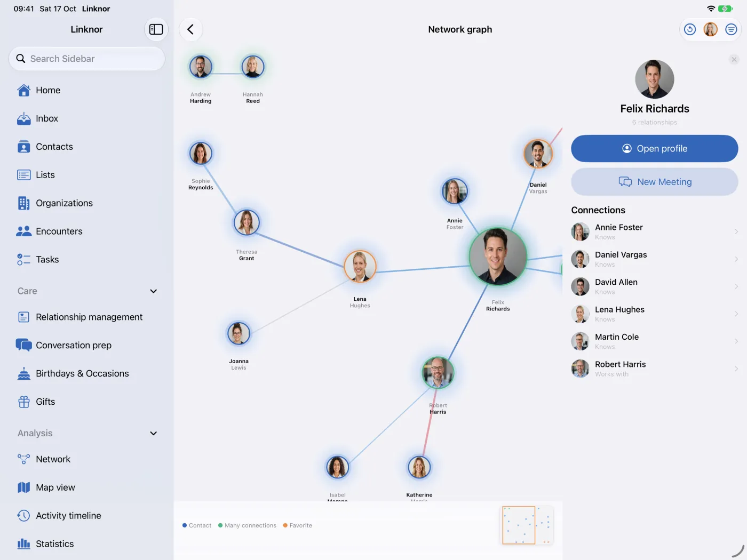
Task: Select Annie Foster node in graph
Action: tap(455, 191)
